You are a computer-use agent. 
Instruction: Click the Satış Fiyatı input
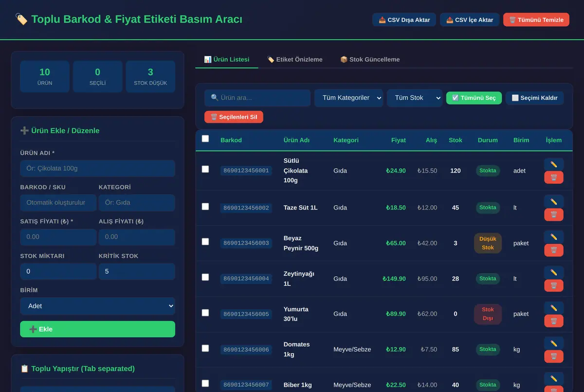(58, 237)
